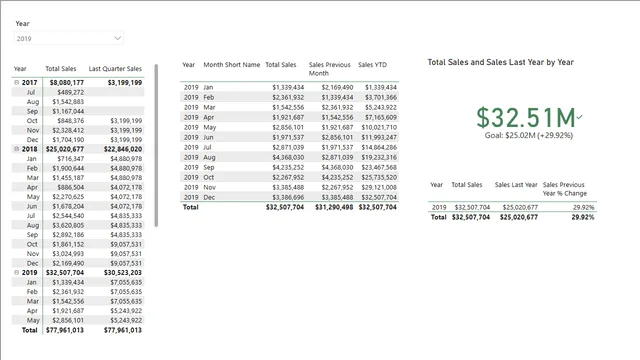Click 2018 total sales $25,020,677 in matrix
This screenshot has width=640, height=360.
click(65, 149)
